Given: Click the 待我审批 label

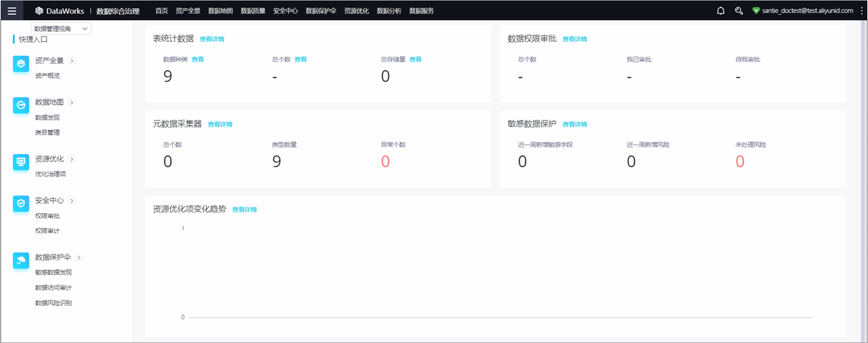Looking at the screenshot, I should click(x=747, y=60).
